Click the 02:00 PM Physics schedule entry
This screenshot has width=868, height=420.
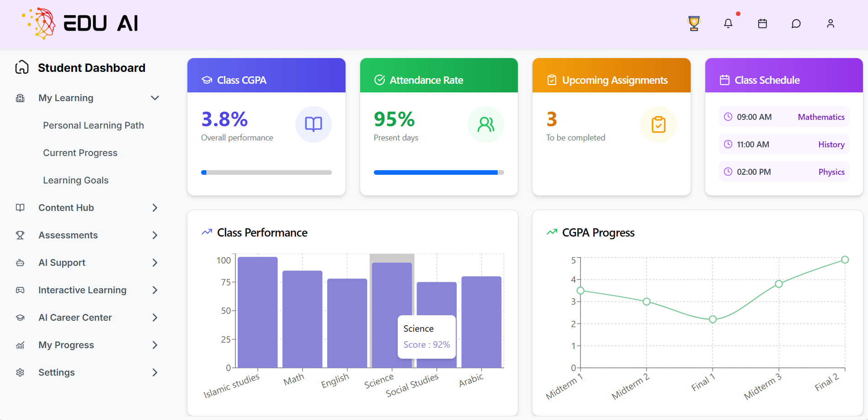[783, 172]
